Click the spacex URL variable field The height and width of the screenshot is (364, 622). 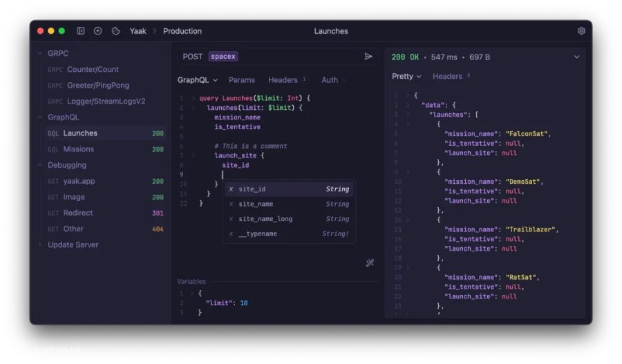pos(223,57)
